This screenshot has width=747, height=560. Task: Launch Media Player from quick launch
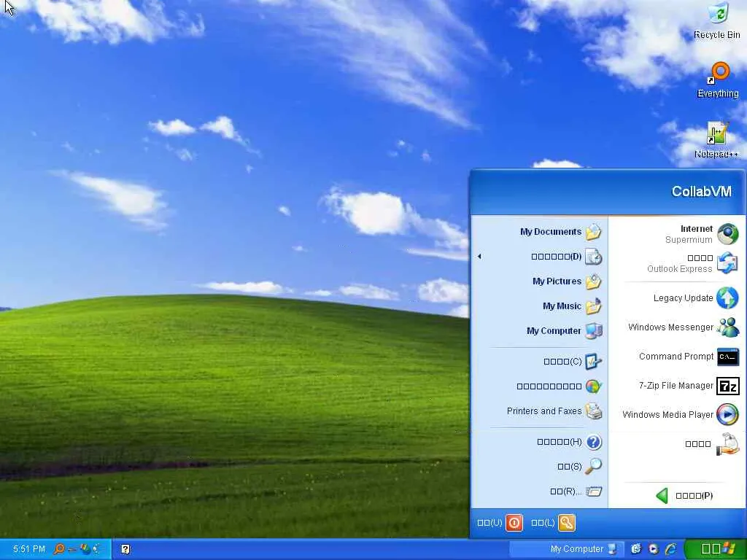click(x=654, y=549)
